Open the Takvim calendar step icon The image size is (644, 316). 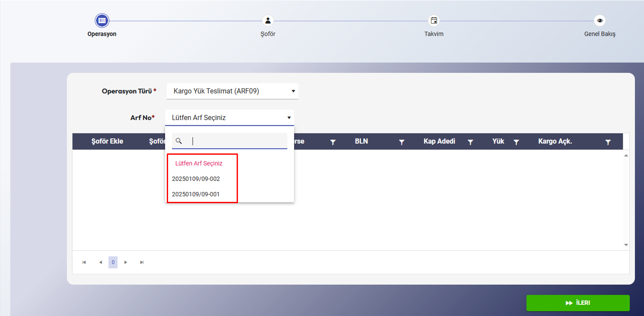tap(434, 20)
